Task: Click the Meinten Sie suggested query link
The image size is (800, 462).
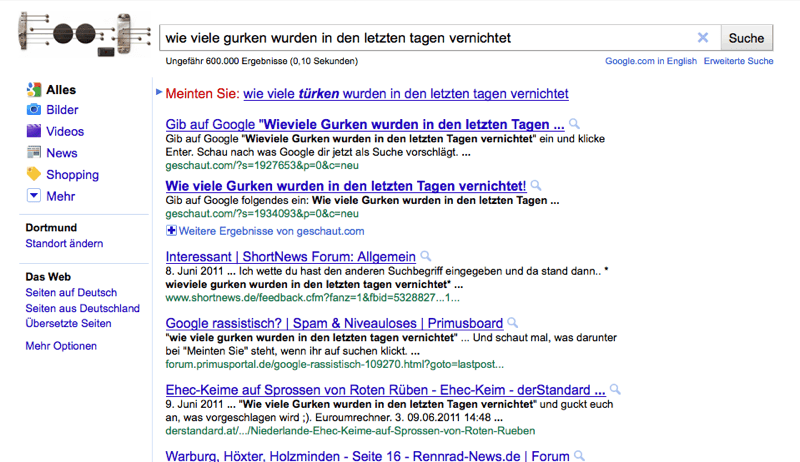Action: tap(406, 94)
